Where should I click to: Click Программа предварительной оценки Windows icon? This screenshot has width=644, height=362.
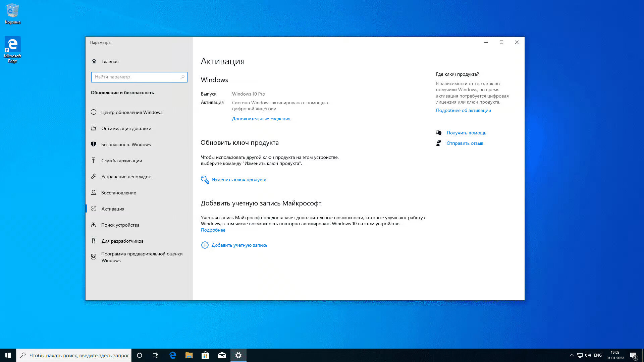coord(94,257)
